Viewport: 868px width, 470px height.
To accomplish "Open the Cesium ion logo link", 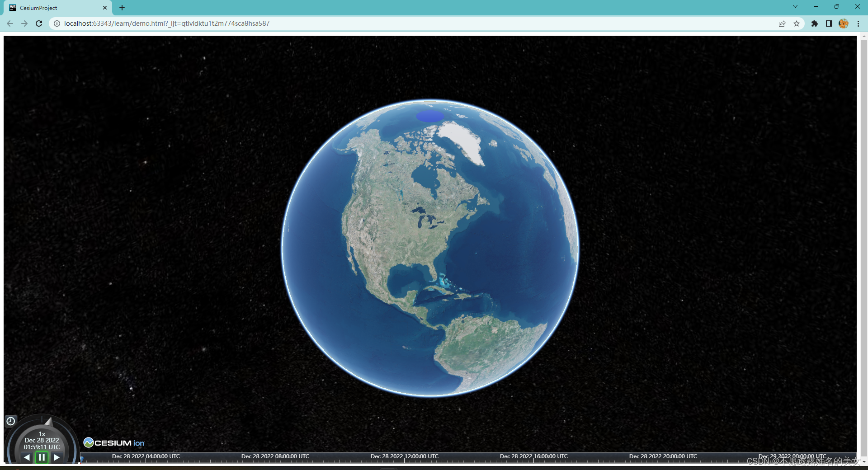I will coord(114,443).
